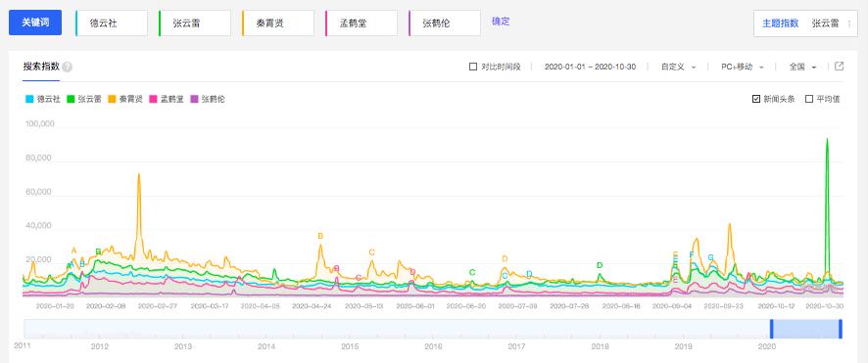Click the blue 关键词 button
The height and width of the screenshot is (363, 868).
(x=35, y=23)
